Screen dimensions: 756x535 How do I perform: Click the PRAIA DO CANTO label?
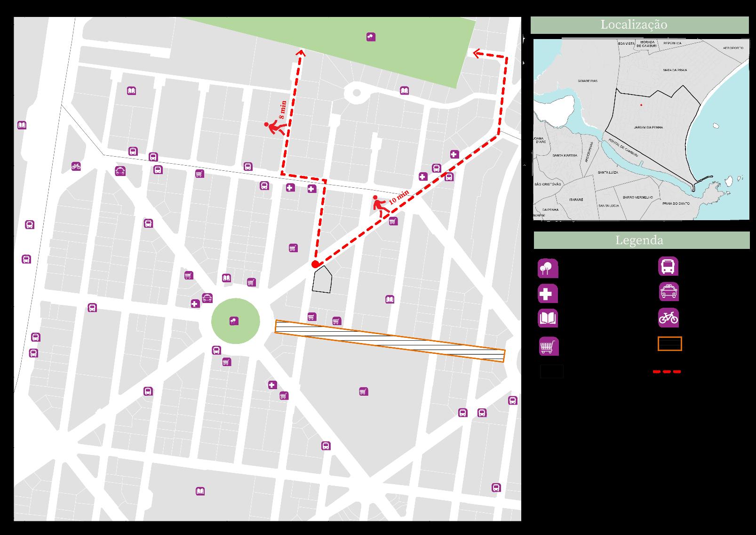click(x=676, y=204)
